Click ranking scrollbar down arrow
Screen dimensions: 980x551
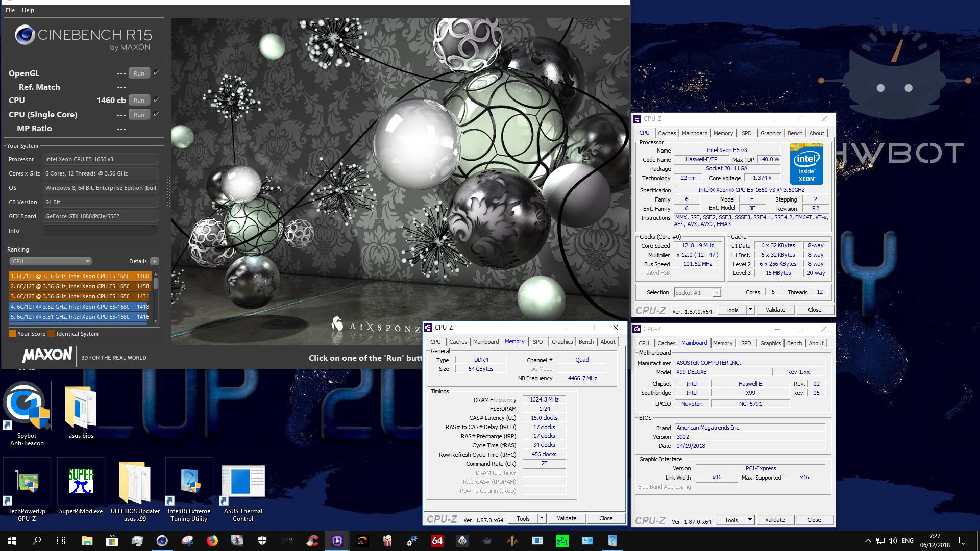pyautogui.click(x=156, y=321)
